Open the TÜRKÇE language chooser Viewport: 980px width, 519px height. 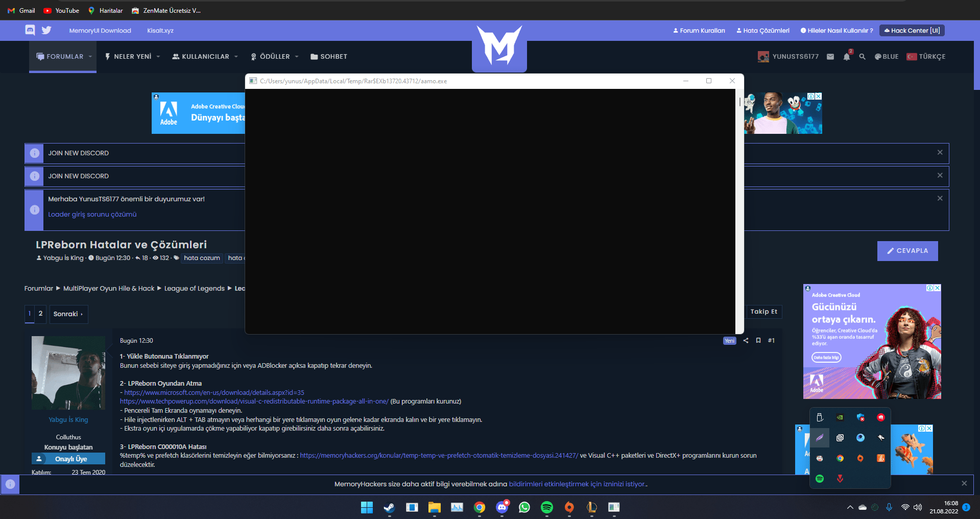(x=926, y=57)
